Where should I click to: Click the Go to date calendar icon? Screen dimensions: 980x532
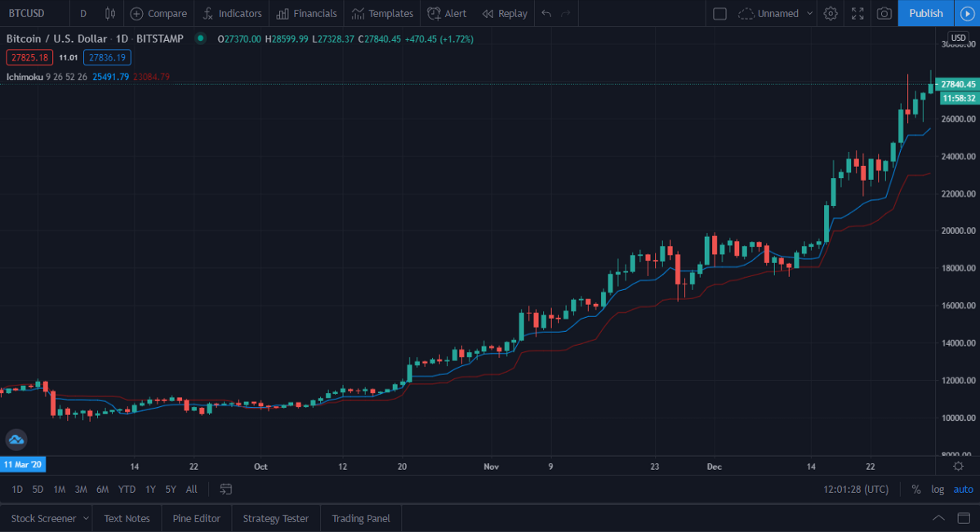[x=226, y=489]
